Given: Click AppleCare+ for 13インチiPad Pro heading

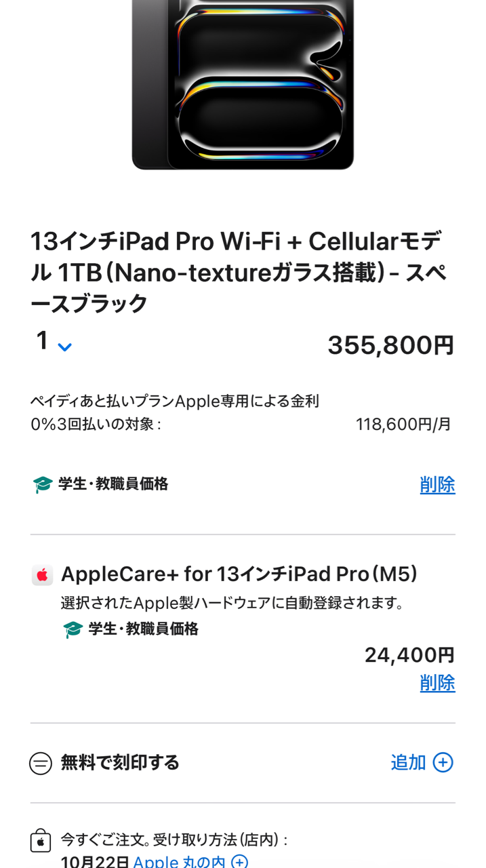Looking at the screenshot, I should point(239,574).
